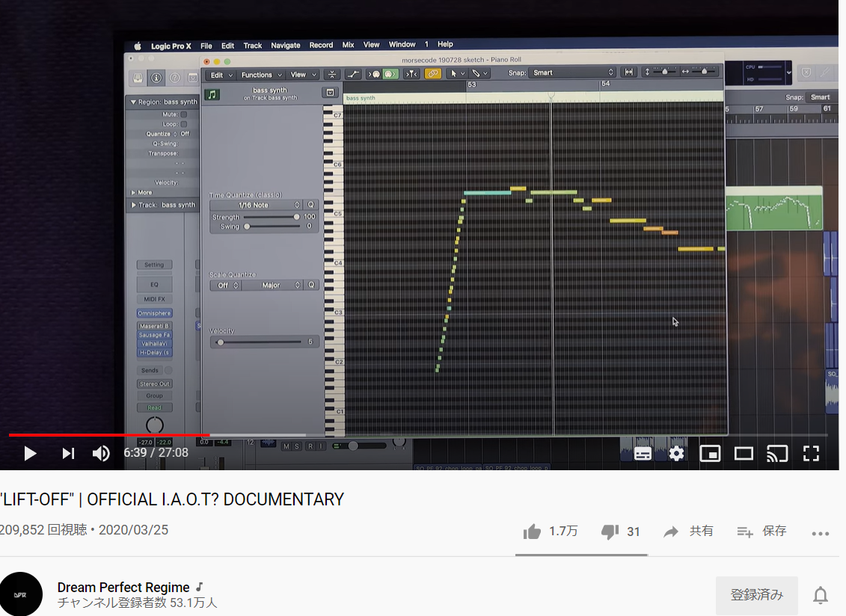Toggle the yellow Link button
Image resolution: width=846 pixels, height=616 pixels.
click(x=432, y=73)
